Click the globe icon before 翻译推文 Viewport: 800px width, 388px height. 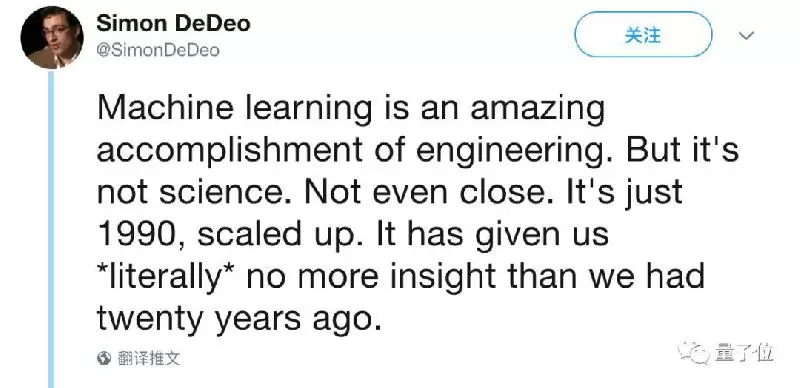[104, 358]
